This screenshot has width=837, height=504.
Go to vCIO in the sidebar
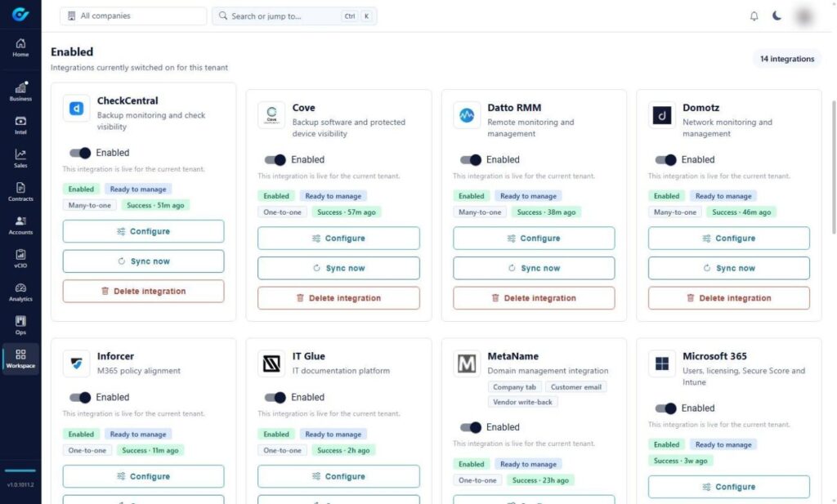(x=20, y=259)
